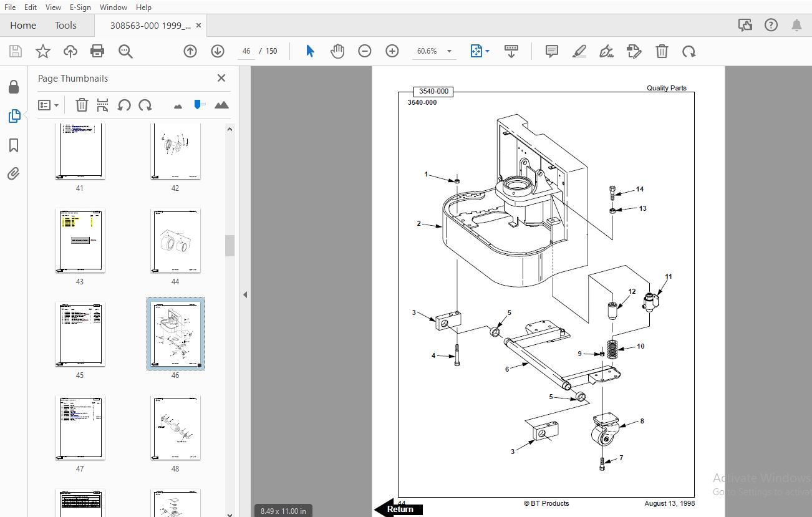
Task: Select the highlighter pen tool
Action: [579, 51]
